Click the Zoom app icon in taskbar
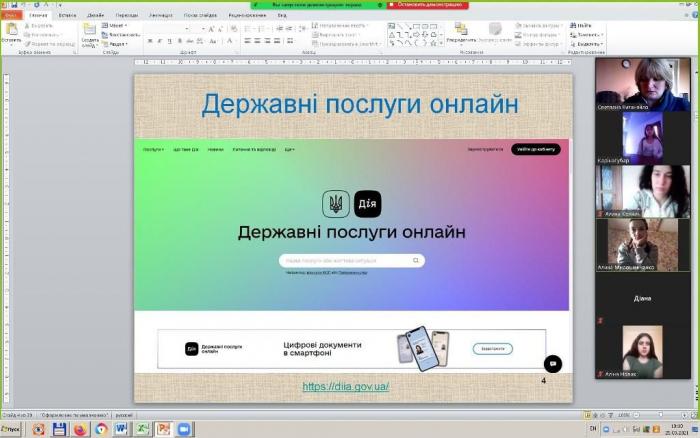 [183, 429]
